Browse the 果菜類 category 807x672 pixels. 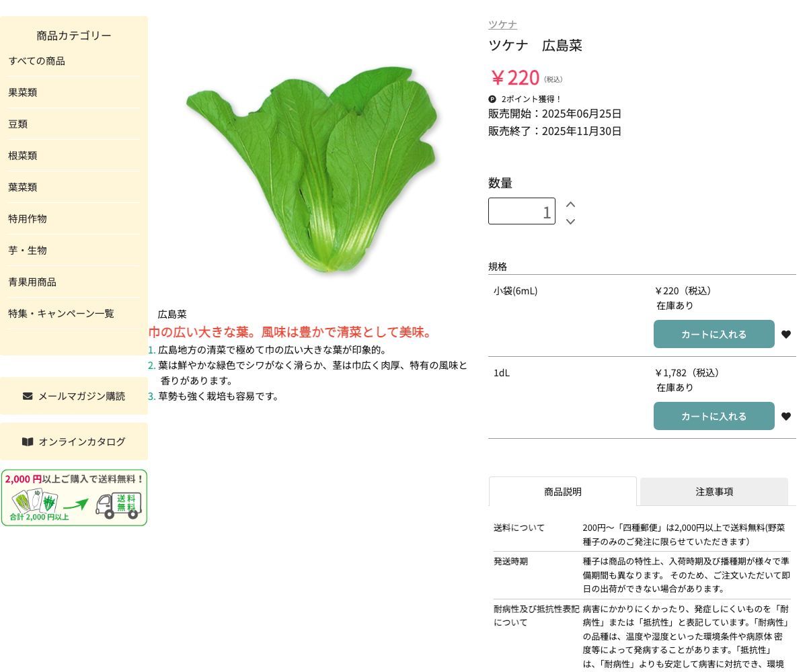point(23,93)
